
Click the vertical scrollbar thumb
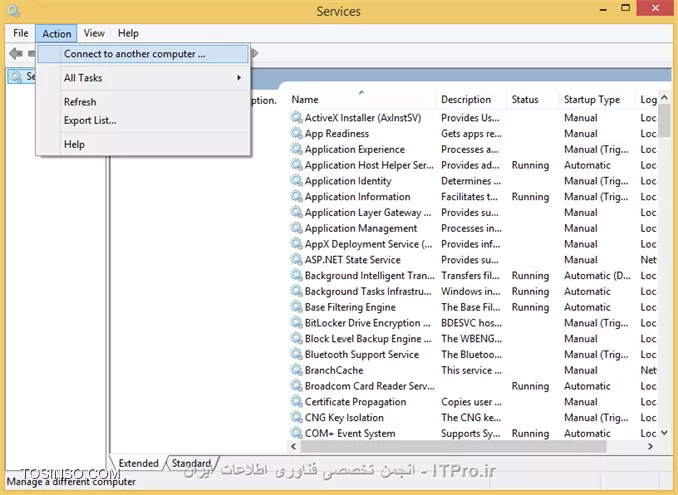click(x=665, y=120)
